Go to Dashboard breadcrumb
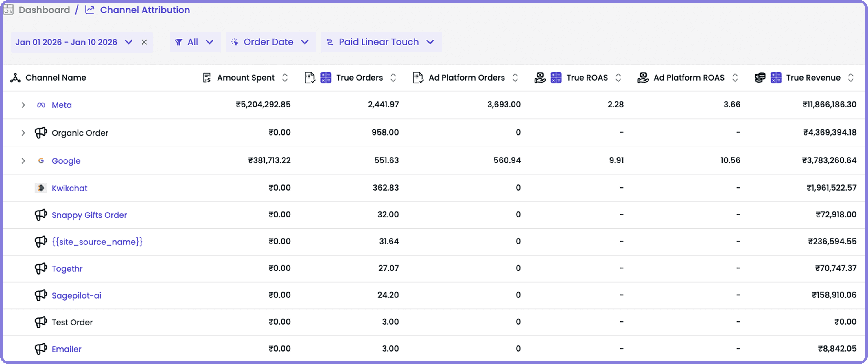The height and width of the screenshot is (364, 868). click(44, 10)
